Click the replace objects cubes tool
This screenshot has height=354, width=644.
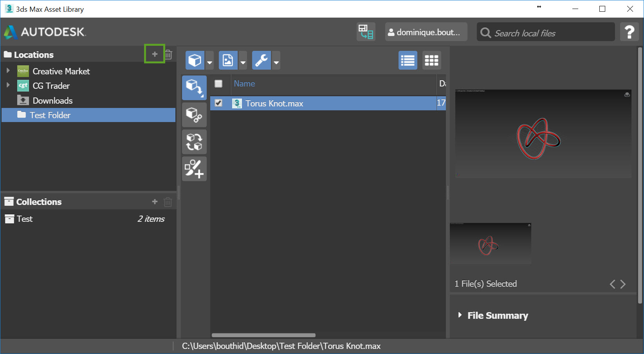point(194,142)
